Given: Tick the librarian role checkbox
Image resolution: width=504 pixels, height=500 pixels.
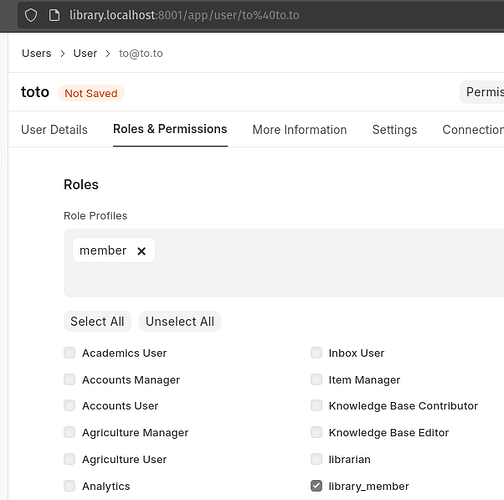Looking at the screenshot, I should (316, 459).
